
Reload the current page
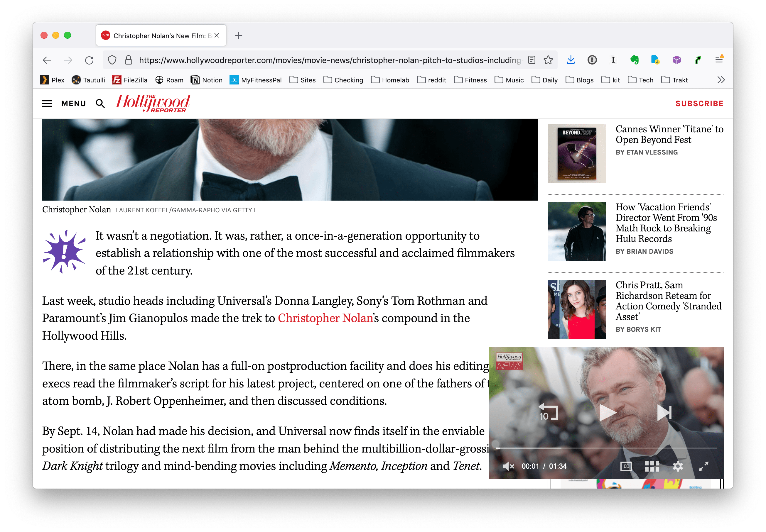pyautogui.click(x=89, y=60)
